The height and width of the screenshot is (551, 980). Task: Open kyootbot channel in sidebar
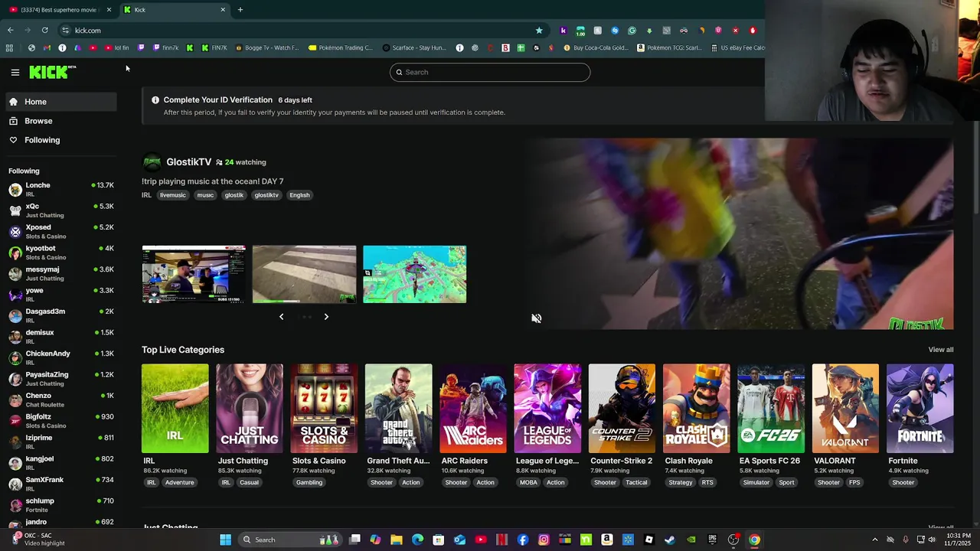pyautogui.click(x=60, y=253)
